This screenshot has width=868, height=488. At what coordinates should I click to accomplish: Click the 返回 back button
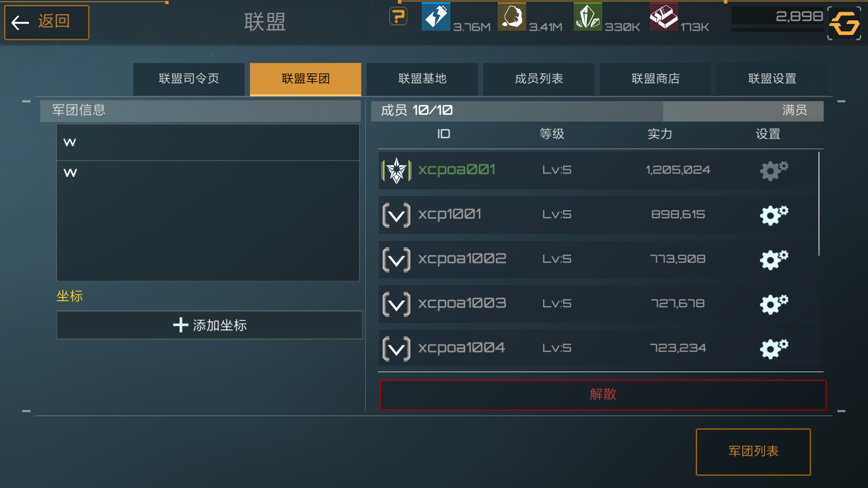[x=47, y=22]
